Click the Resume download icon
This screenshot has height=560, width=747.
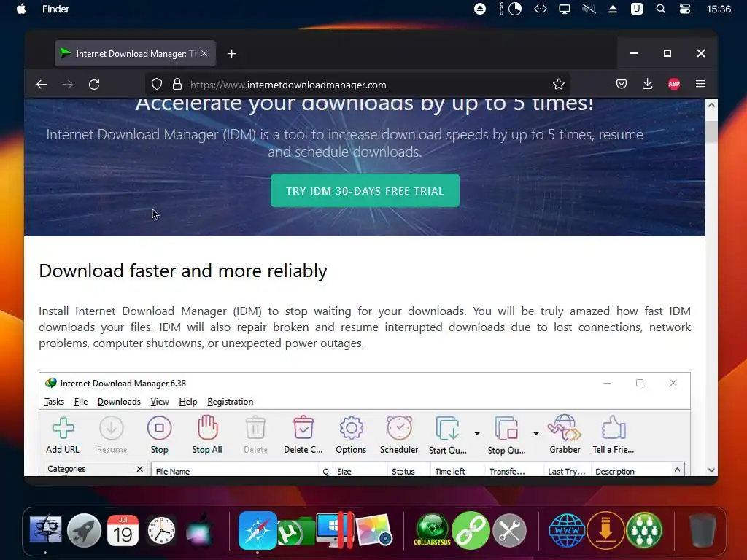pyautogui.click(x=112, y=428)
